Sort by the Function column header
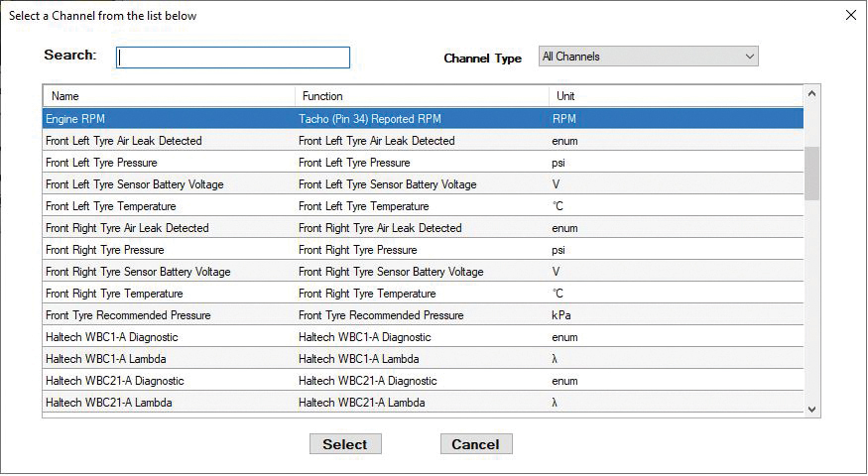Screen dimensions: 868x476 (422, 96)
